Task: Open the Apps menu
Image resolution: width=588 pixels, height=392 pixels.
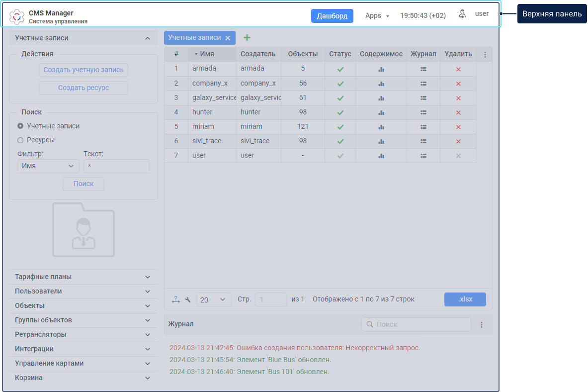Action: click(377, 15)
